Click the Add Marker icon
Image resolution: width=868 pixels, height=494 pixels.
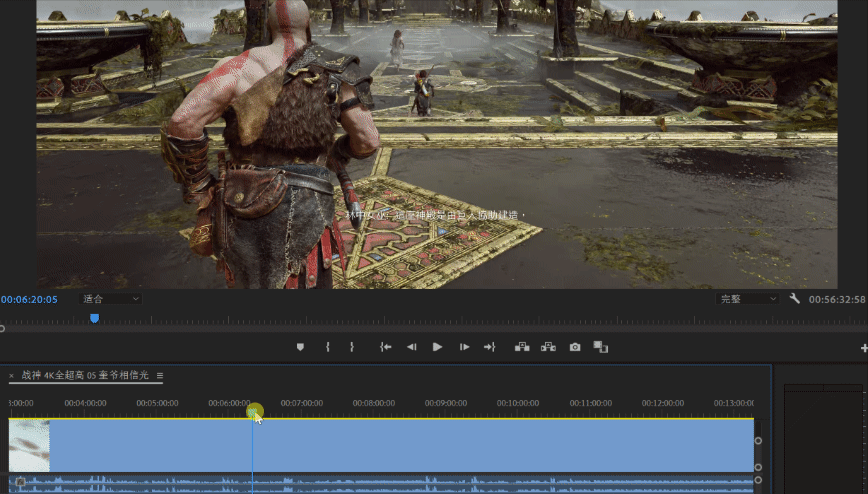(300, 347)
